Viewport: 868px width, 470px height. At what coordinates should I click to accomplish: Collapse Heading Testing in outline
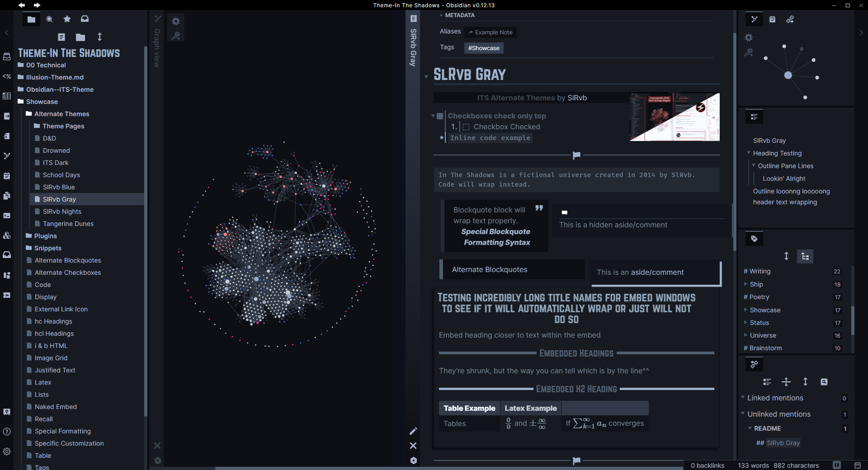point(749,153)
